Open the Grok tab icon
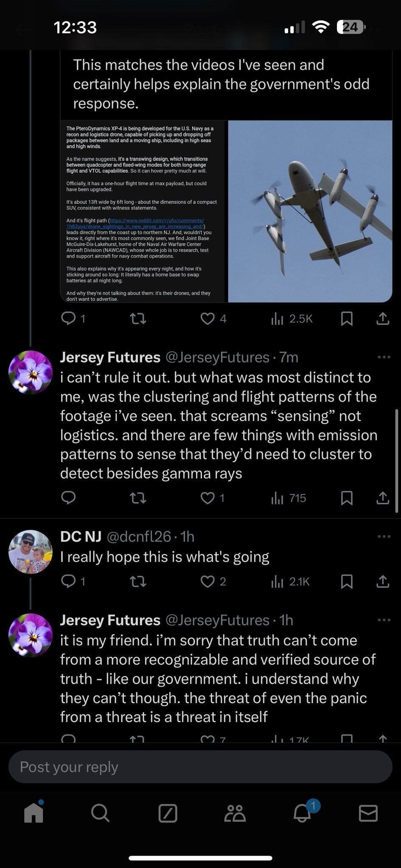Screen dimensions: 401x868 168,813
